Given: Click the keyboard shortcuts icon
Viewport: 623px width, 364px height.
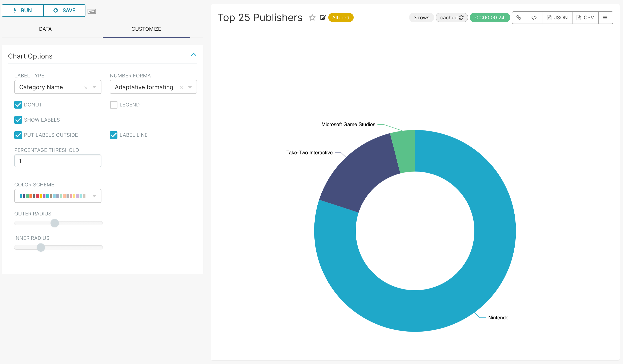Looking at the screenshot, I should (x=92, y=11).
